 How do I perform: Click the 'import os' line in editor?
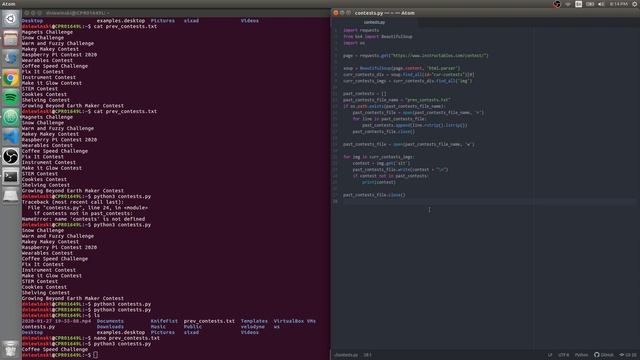tap(353, 43)
